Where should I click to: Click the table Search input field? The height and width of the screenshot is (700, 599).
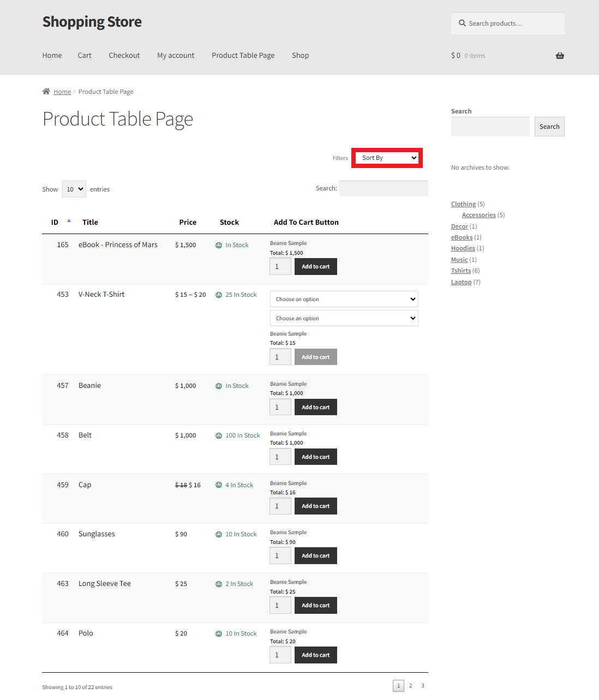384,188
